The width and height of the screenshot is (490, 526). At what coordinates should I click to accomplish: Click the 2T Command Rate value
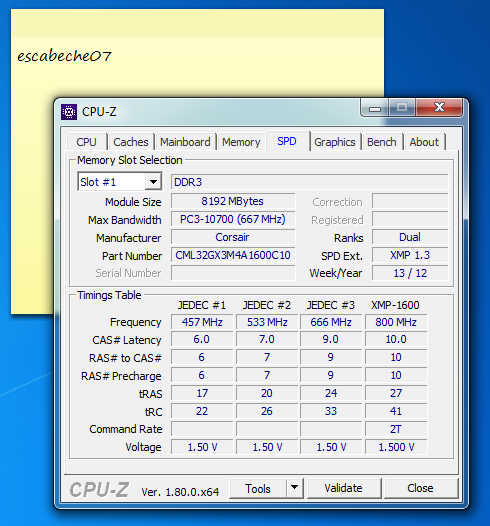click(396, 429)
